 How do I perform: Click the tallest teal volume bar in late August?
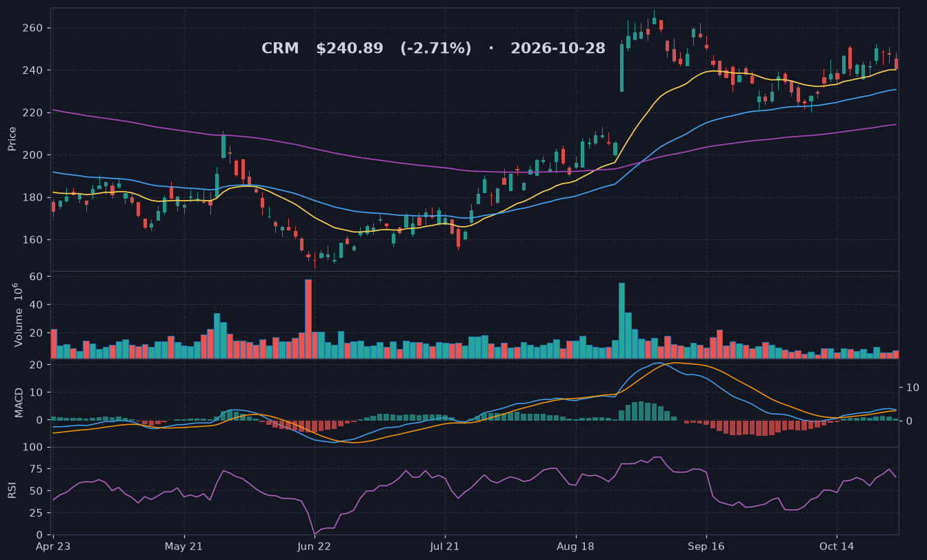[621, 321]
